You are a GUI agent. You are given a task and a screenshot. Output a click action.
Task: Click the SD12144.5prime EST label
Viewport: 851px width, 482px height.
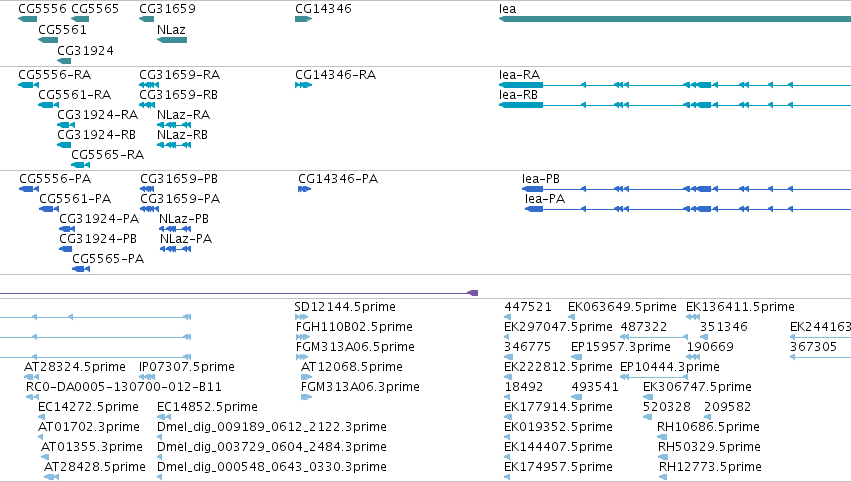pos(345,307)
